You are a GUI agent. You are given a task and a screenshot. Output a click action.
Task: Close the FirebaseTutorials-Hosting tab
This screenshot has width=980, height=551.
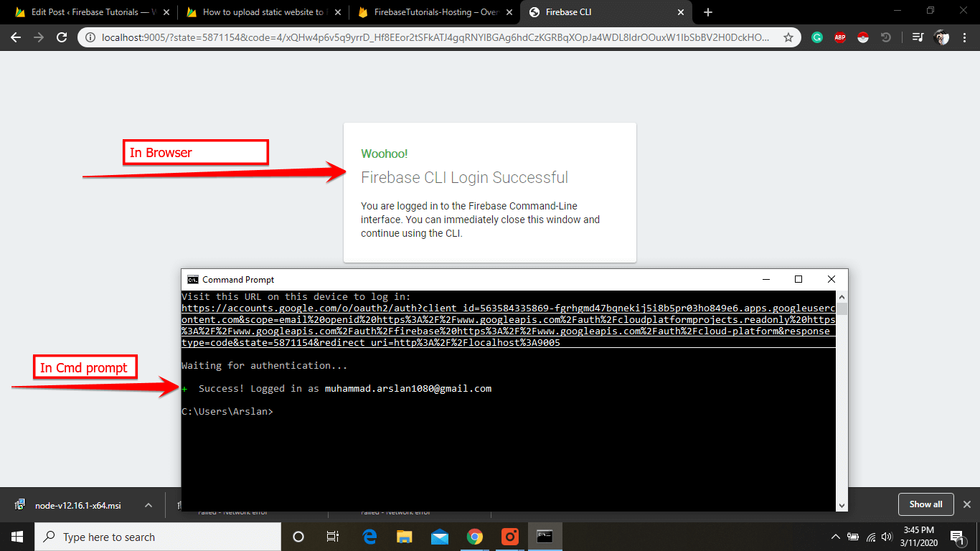pos(509,12)
